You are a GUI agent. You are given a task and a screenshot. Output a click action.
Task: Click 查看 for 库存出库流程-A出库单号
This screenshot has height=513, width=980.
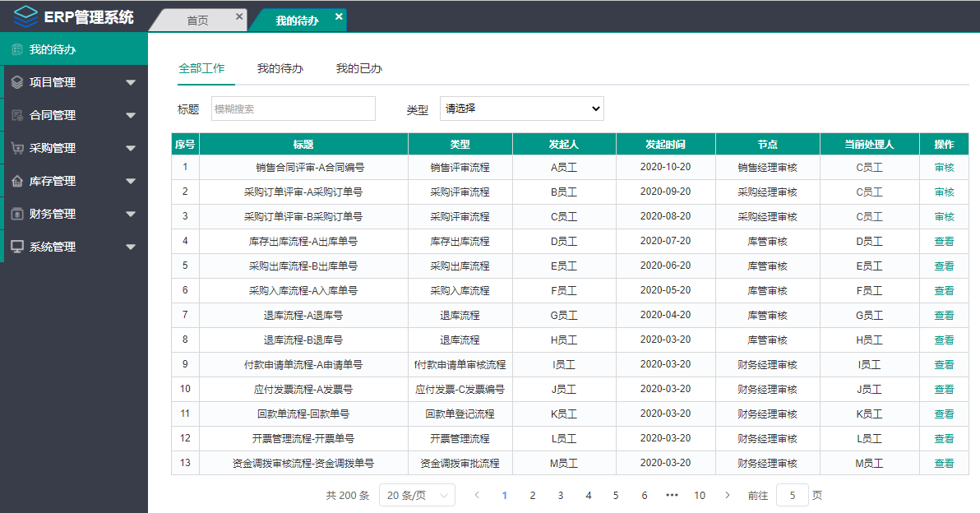click(944, 241)
